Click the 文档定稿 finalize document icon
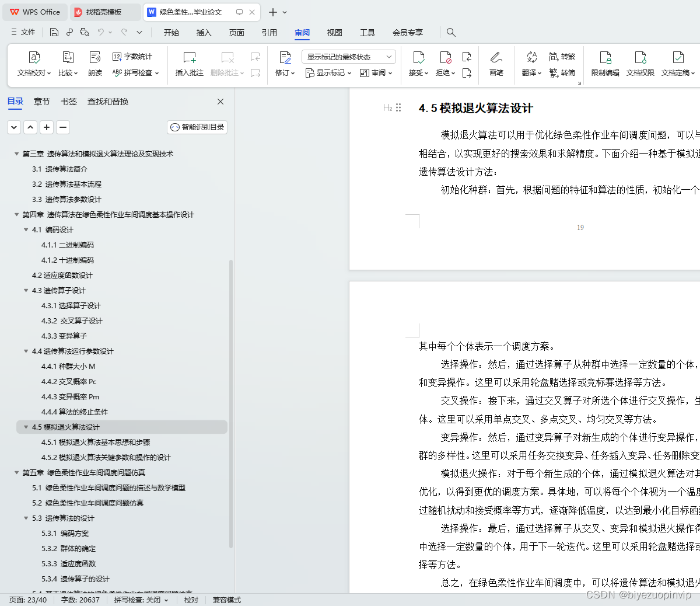The image size is (700, 606). [x=678, y=57]
